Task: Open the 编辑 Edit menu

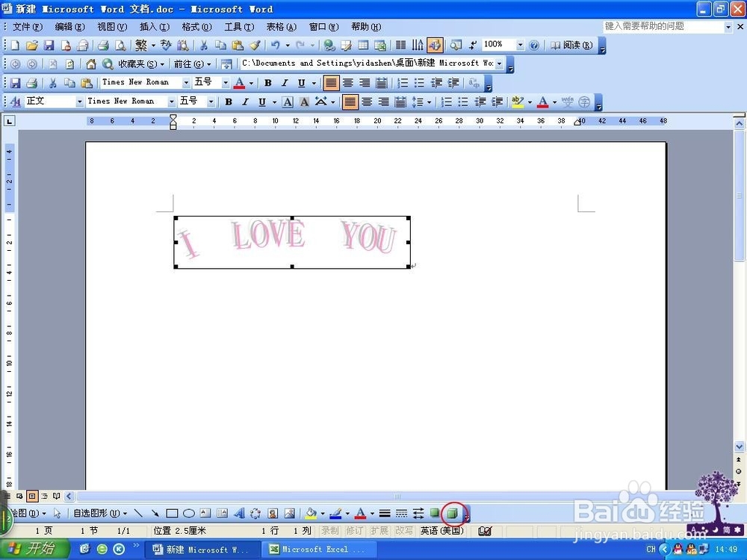Action: pos(70,27)
